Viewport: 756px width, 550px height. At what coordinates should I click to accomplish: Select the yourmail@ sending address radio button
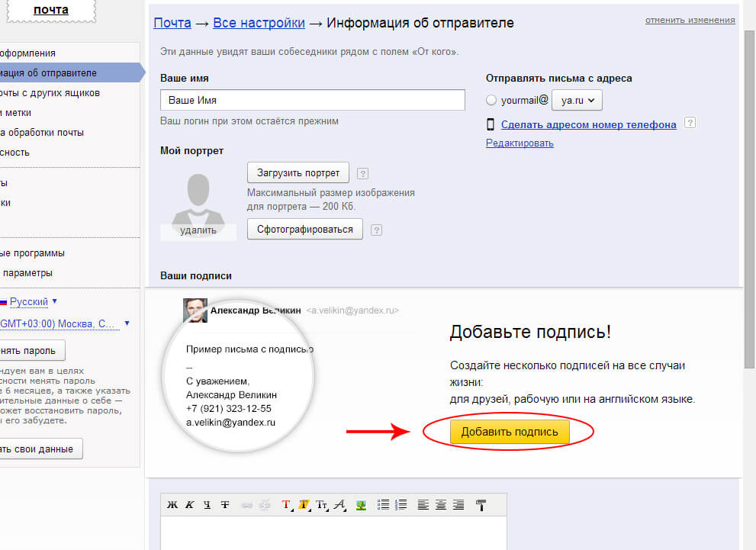[x=490, y=99]
